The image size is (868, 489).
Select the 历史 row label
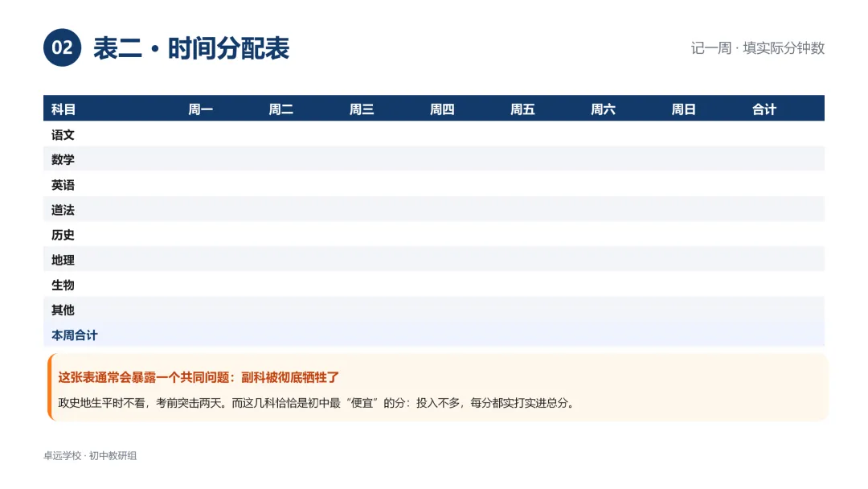click(63, 235)
